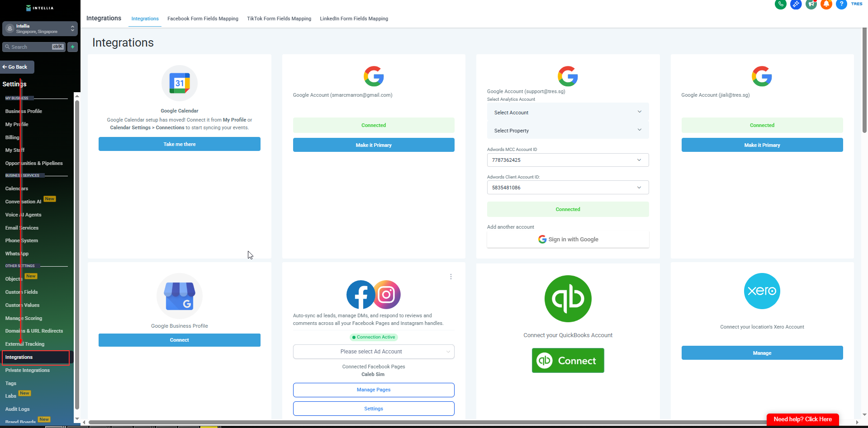868x428 pixels.
Task: Open the Adwords MCC Account ID dropdown
Action: (568, 160)
